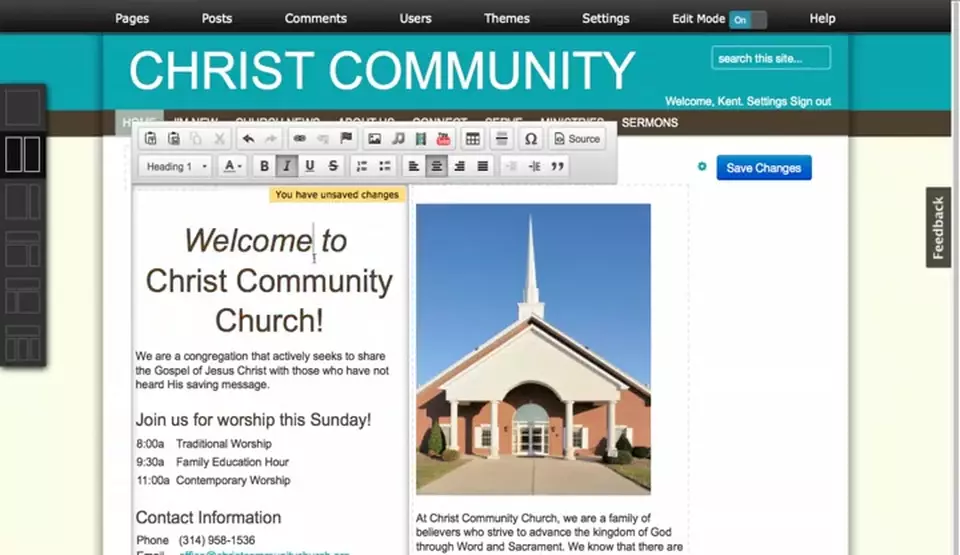Image resolution: width=960 pixels, height=555 pixels.
Task: Click the undo arrow in the editor
Action: [248, 139]
